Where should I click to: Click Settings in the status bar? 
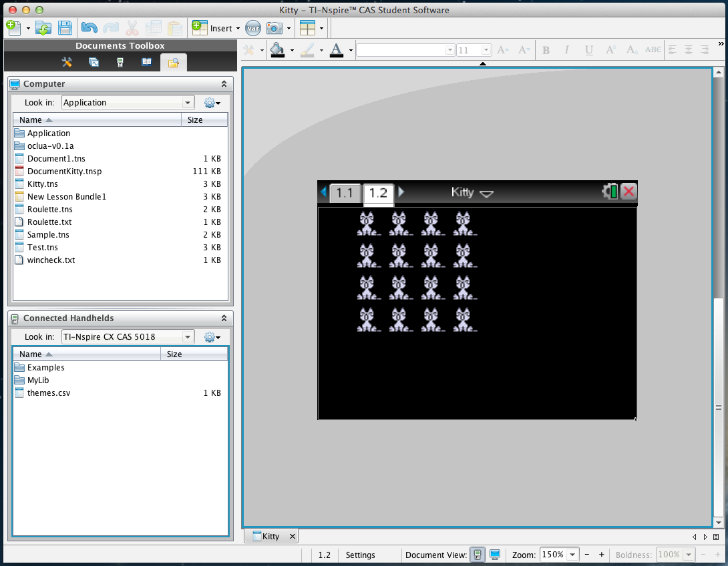point(360,555)
